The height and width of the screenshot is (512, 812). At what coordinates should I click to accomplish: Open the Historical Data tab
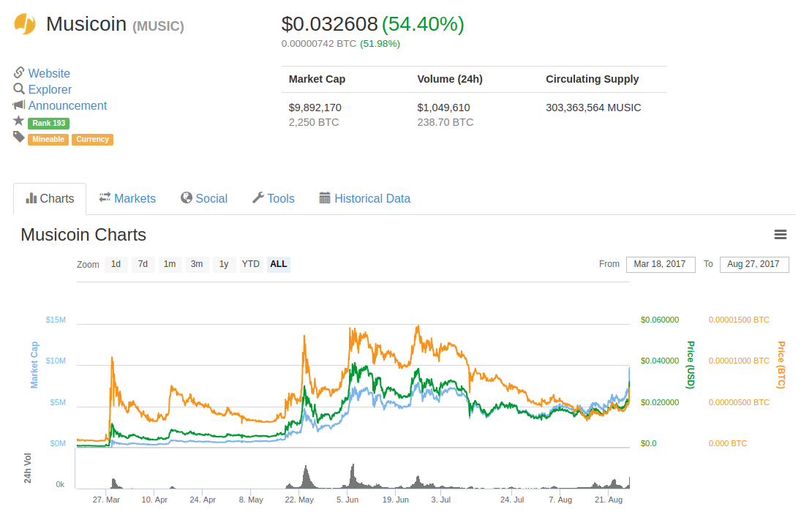click(365, 199)
